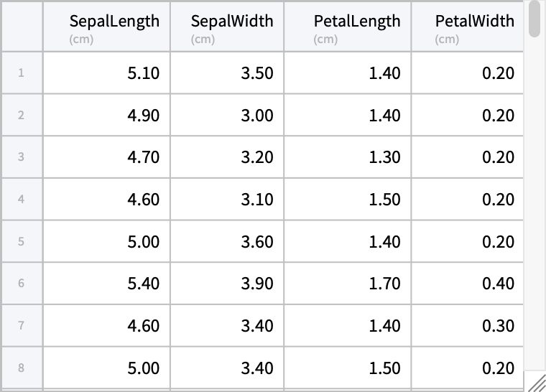Select PetalLength cell showing 1.30
Image resolution: width=546 pixels, height=392 pixels.
[348, 157]
